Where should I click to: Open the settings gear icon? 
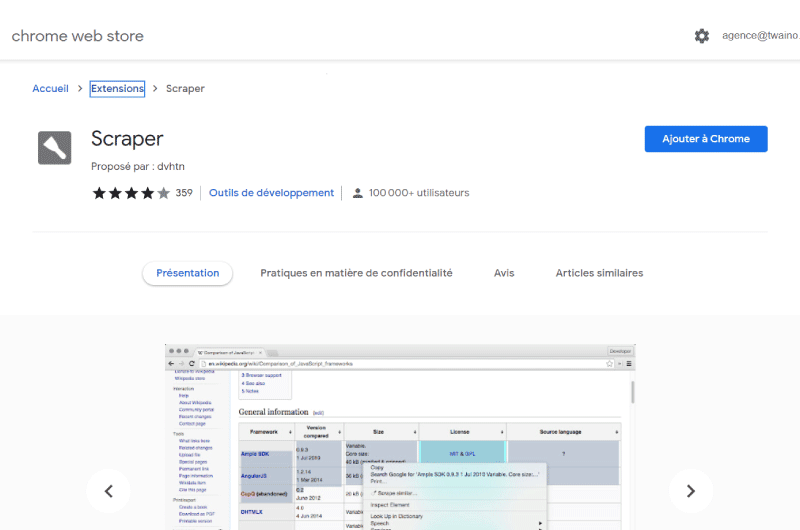(702, 36)
